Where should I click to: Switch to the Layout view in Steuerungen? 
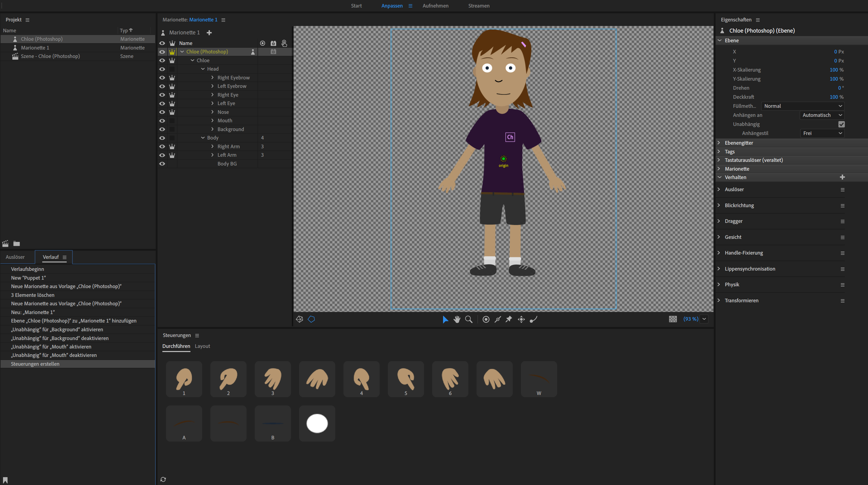tap(203, 346)
